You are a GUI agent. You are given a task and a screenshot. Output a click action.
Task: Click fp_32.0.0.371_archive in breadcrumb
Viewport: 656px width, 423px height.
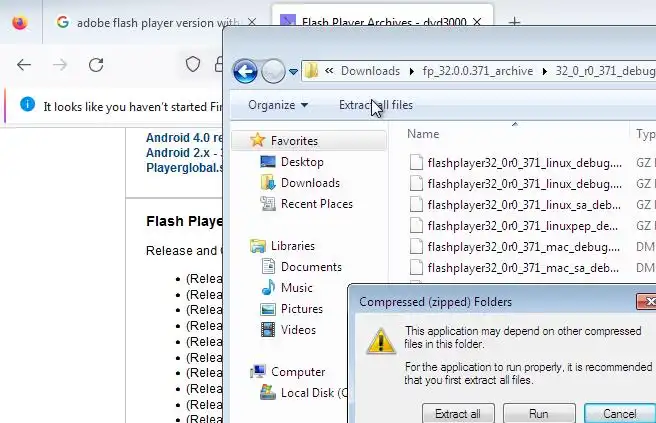click(478, 71)
